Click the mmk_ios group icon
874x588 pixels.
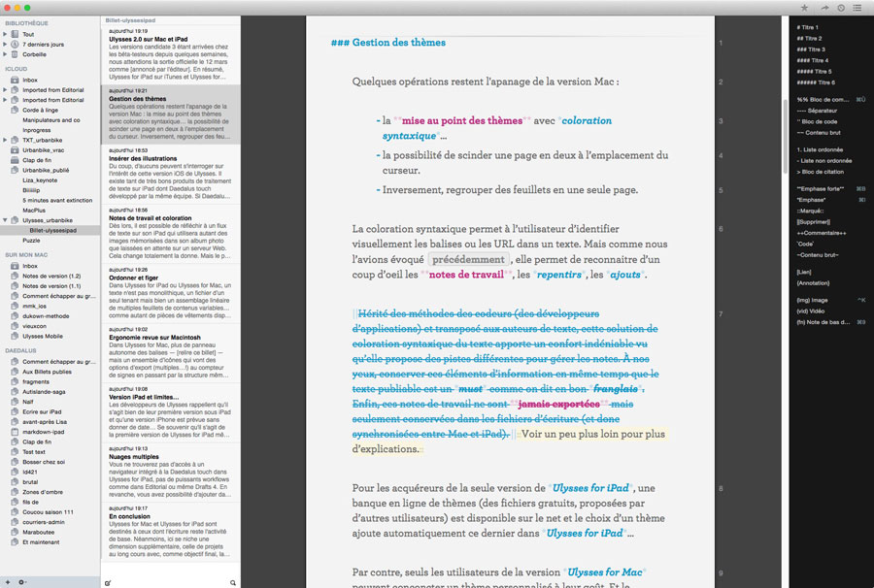pos(15,307)
